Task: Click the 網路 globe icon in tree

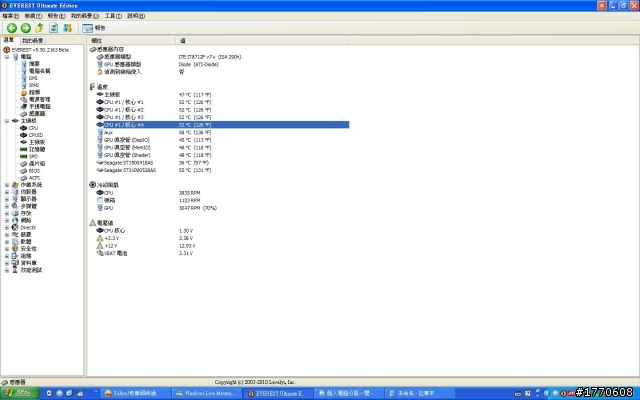Action: point(15,220)
